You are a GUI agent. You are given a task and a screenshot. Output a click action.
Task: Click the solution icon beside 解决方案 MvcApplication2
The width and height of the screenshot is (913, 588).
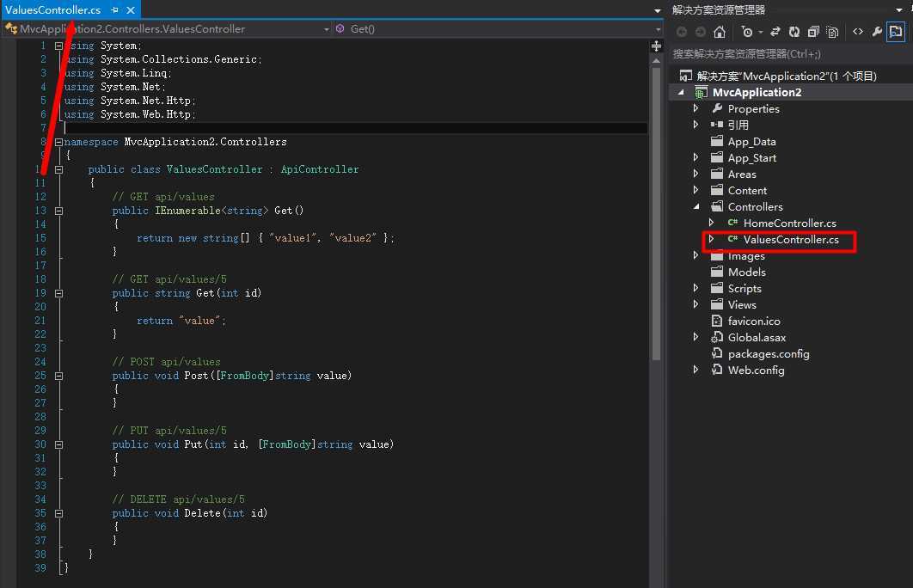pos(686,76)
